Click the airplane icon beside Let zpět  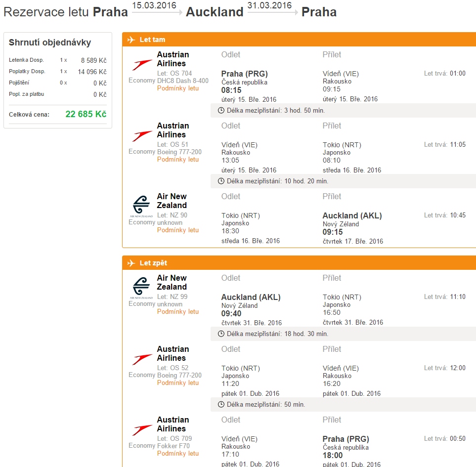pos(131,263)
